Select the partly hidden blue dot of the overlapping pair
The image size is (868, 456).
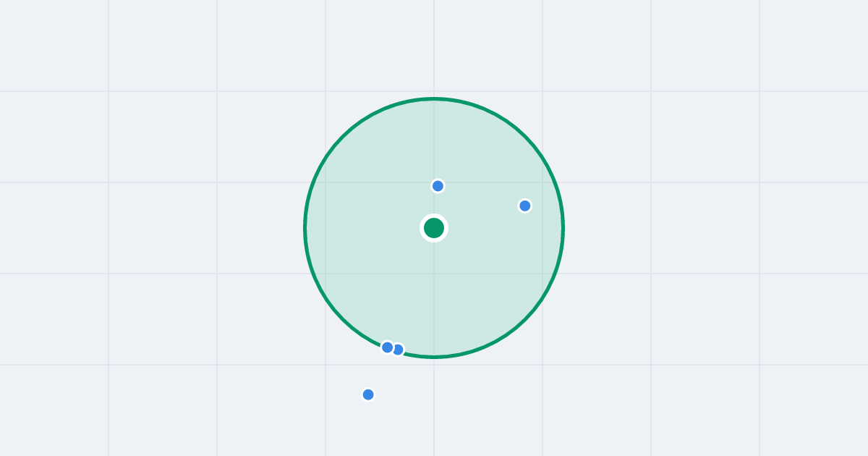(399, 350)
